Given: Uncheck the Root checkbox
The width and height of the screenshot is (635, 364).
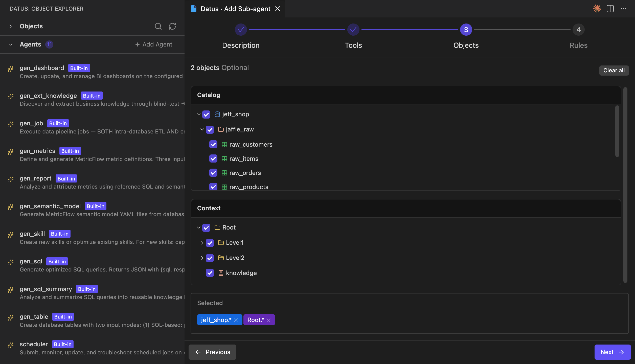Looking at the screenshot, I should 206,228.
